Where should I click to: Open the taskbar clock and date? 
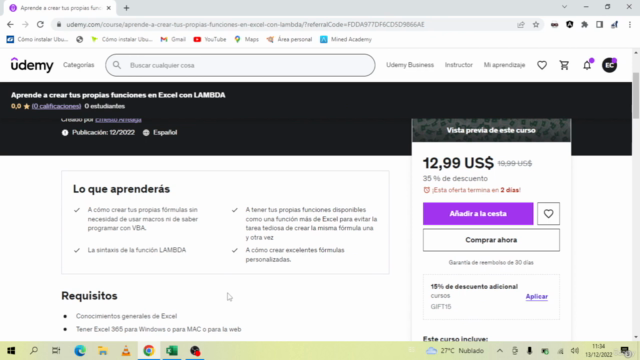(x=598, y=351)
